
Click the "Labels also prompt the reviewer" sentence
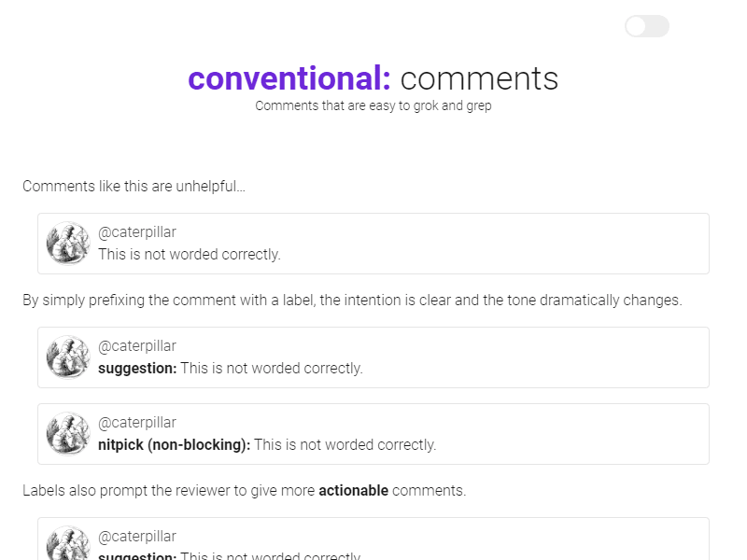click(x=168, y=490)
